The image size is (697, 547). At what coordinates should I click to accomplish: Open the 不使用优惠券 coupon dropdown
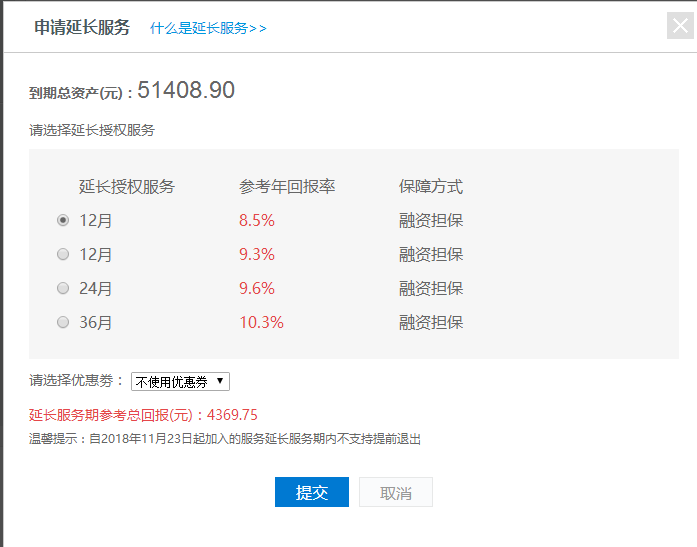tap(180, 382)
